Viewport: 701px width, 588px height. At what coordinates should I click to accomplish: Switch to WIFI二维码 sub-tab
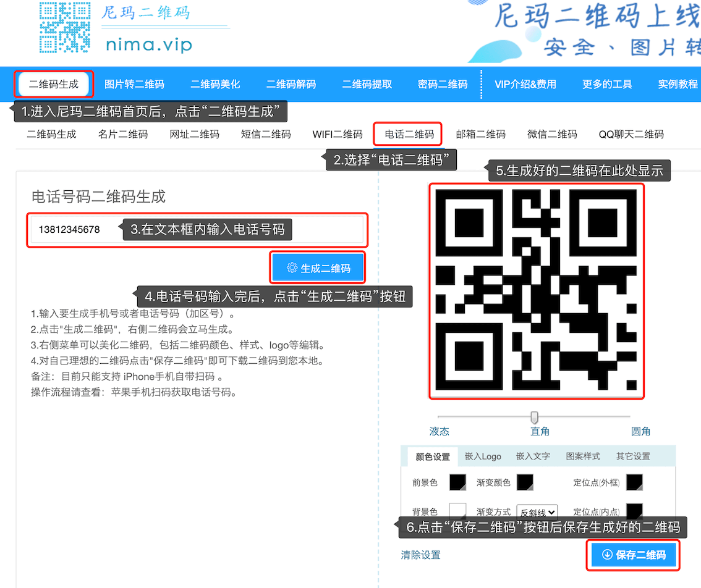pyautogui.click(x=338, y=134)
